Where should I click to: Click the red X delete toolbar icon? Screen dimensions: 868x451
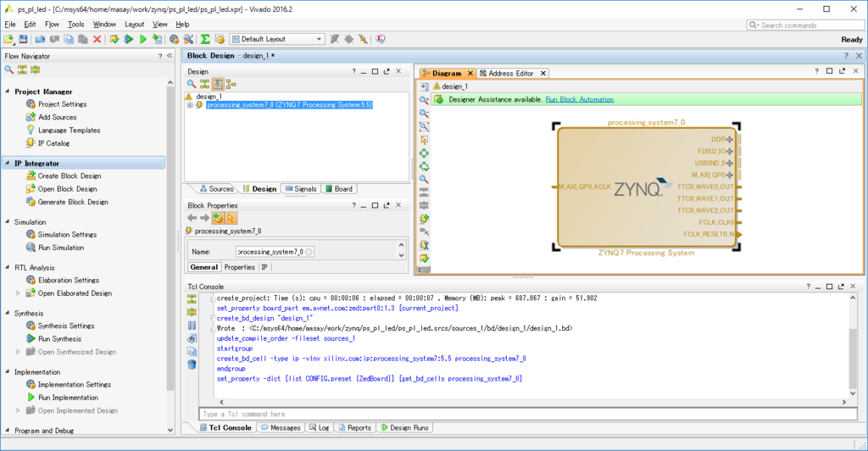click(x=97, y=39)
